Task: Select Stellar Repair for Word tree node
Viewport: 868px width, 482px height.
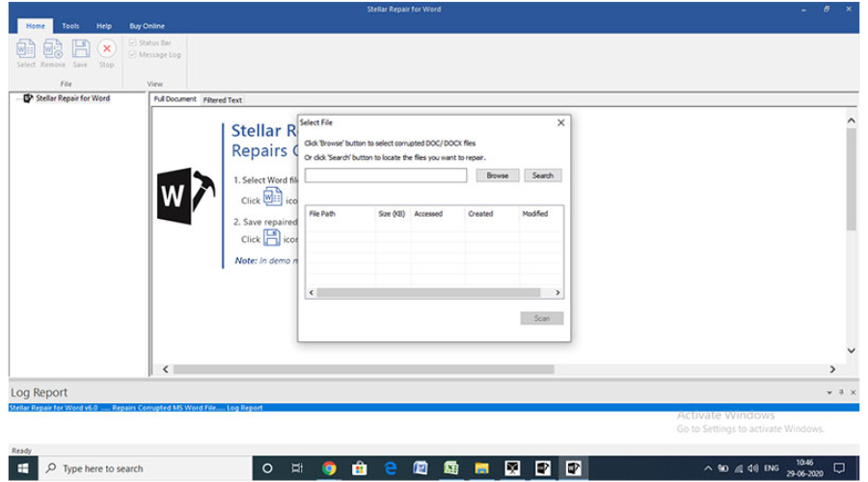Action: coord(72,98)
